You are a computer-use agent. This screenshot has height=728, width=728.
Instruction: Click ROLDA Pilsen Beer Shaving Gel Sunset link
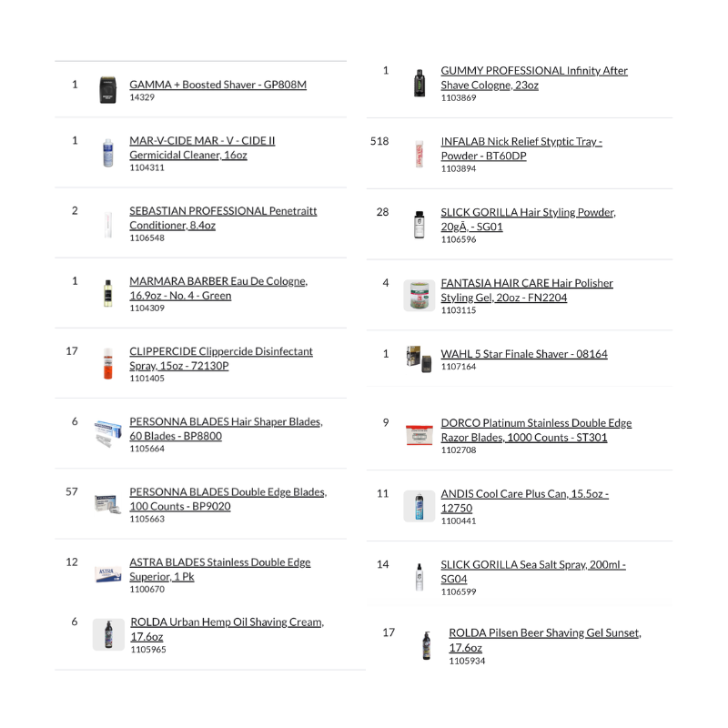click(x=544, y=640)
